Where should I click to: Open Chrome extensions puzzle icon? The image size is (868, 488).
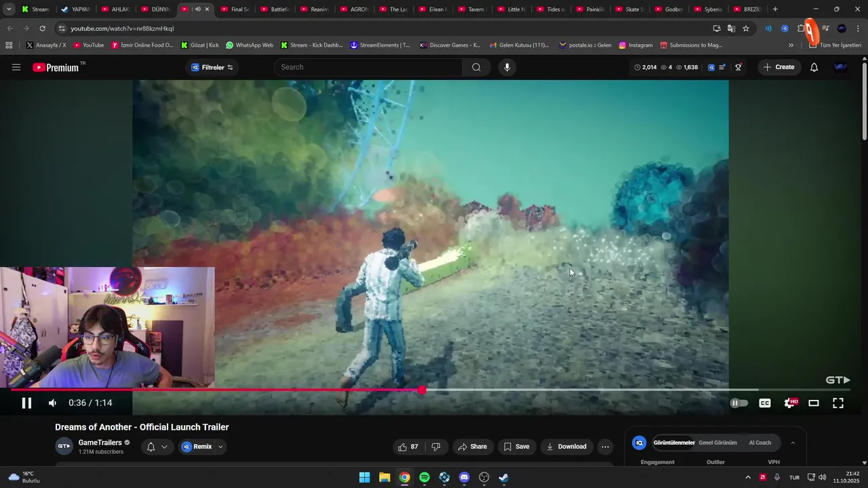[x=802, y=28]
